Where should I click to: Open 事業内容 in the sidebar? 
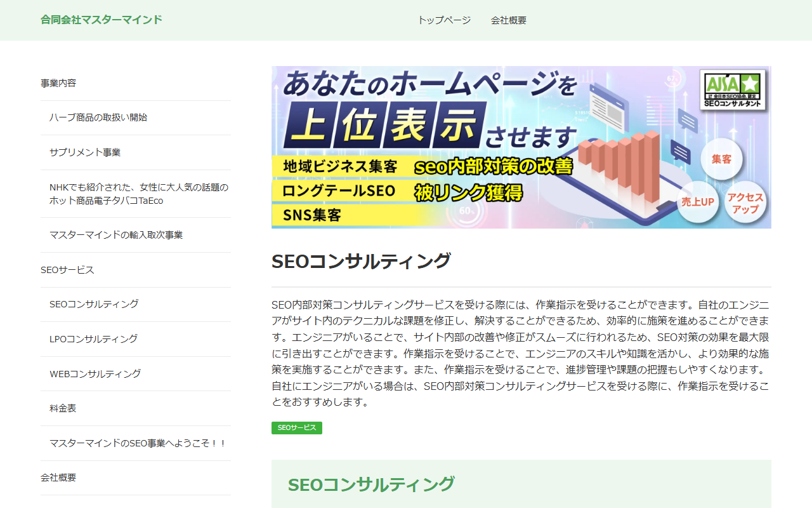pos(58,83)
